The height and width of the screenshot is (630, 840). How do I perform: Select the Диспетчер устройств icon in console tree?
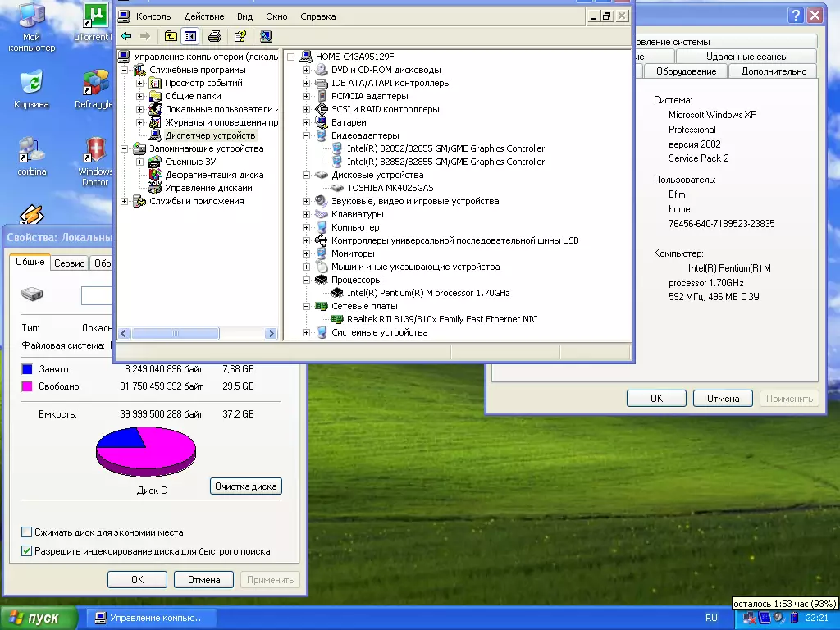coord(155,135)
